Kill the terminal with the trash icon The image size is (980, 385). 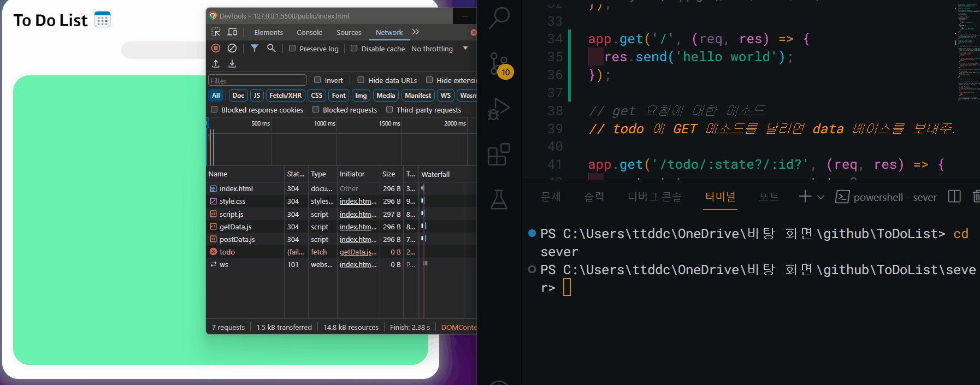(976, 197)
